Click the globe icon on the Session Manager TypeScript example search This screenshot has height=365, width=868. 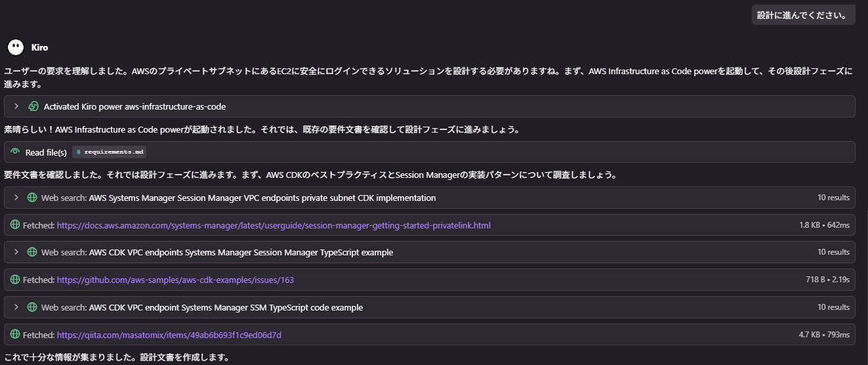point(31,252)
